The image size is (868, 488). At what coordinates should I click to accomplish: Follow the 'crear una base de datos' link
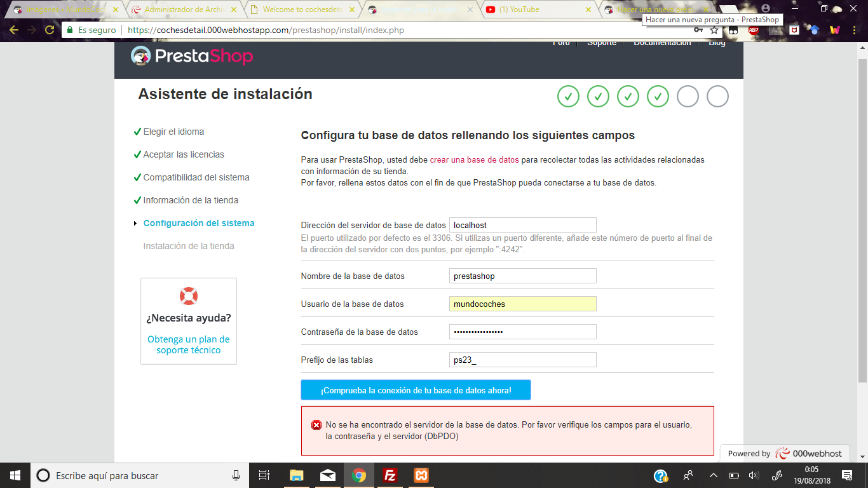[474, 159]
